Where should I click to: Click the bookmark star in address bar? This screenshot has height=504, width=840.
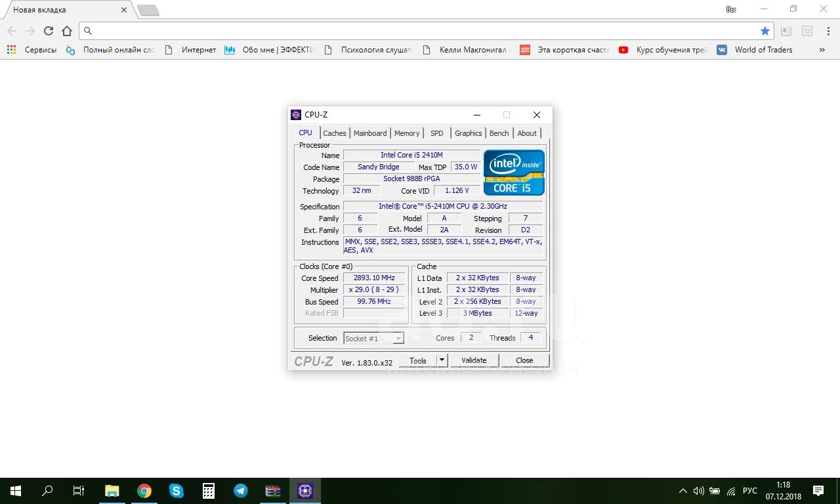click(765, 31)
